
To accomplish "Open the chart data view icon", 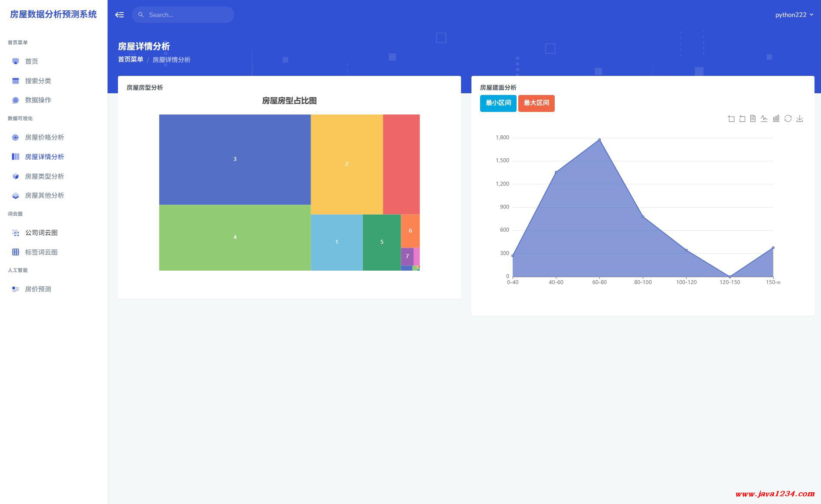I will [x=753, y=119].
